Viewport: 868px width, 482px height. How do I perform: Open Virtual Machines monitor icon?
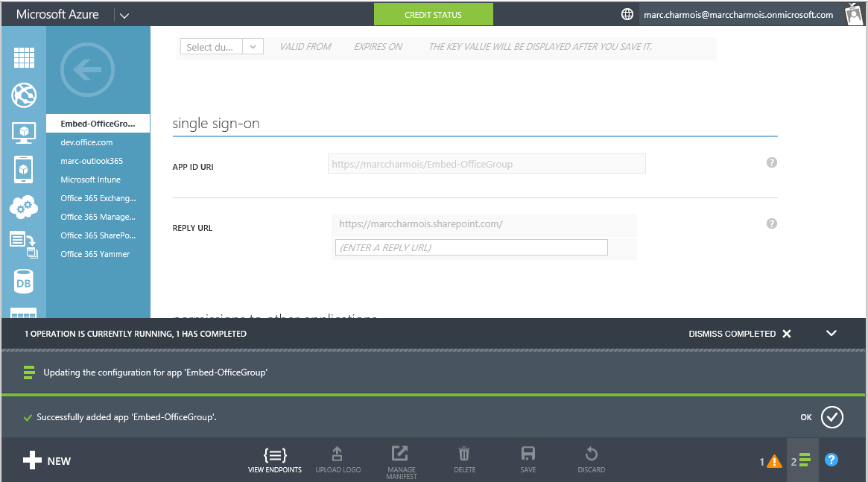point(24,133)
